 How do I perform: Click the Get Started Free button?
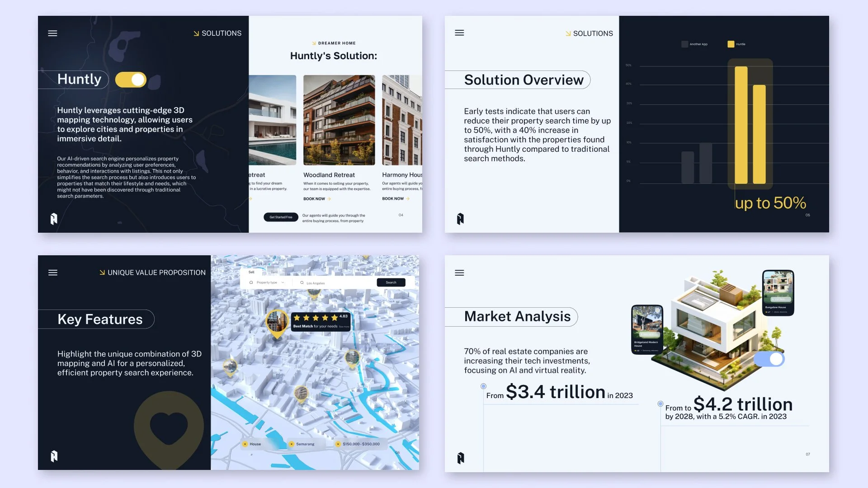pos(281,217)
